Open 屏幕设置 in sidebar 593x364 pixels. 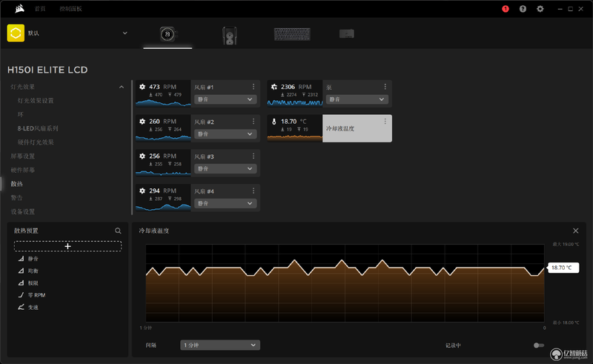tap(23, 156)
